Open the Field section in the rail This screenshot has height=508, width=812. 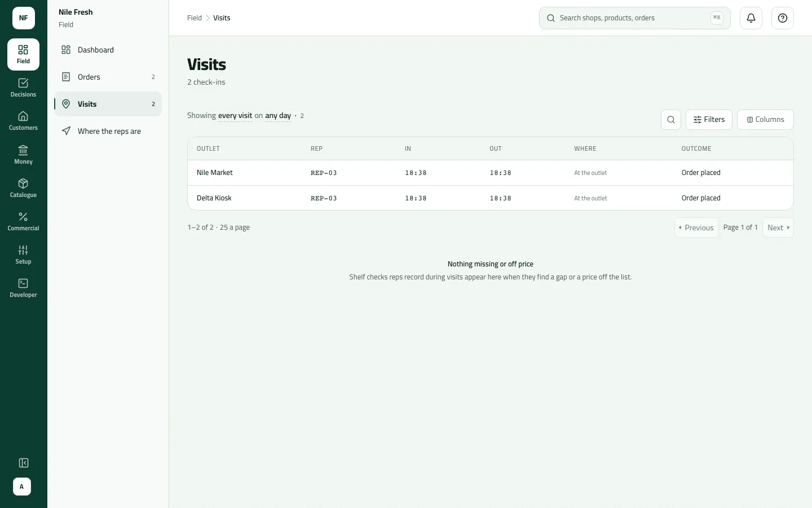[23, 54]
